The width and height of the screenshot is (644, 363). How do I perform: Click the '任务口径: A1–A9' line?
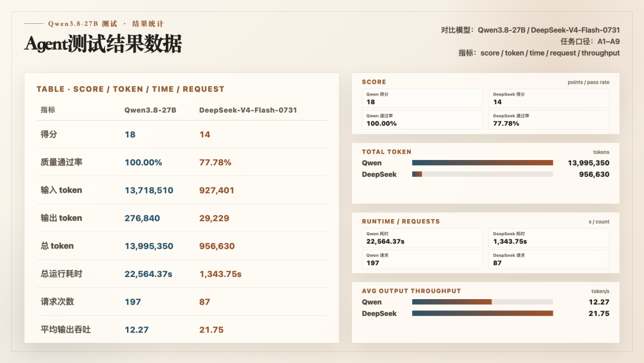click(x=590, y=42)
